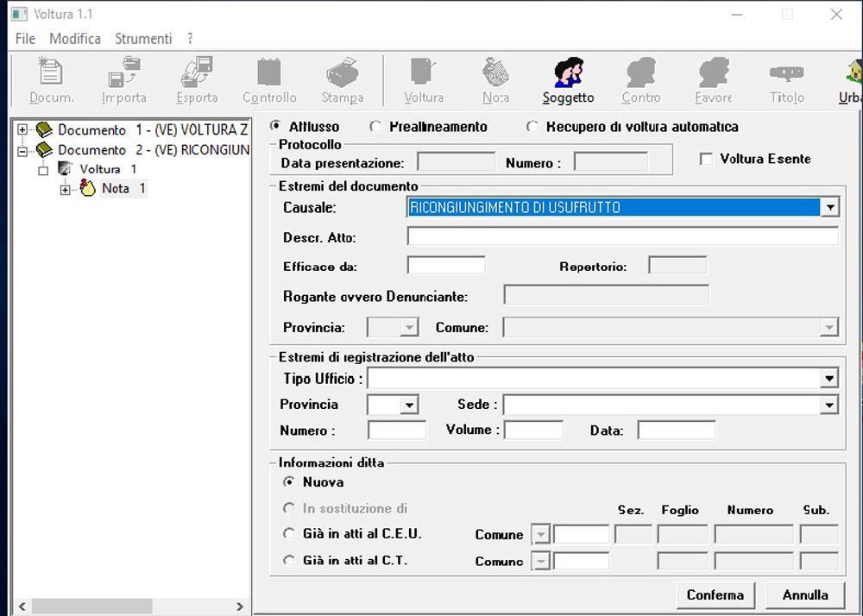Click the registrazione Numero input field

(397, 430)
